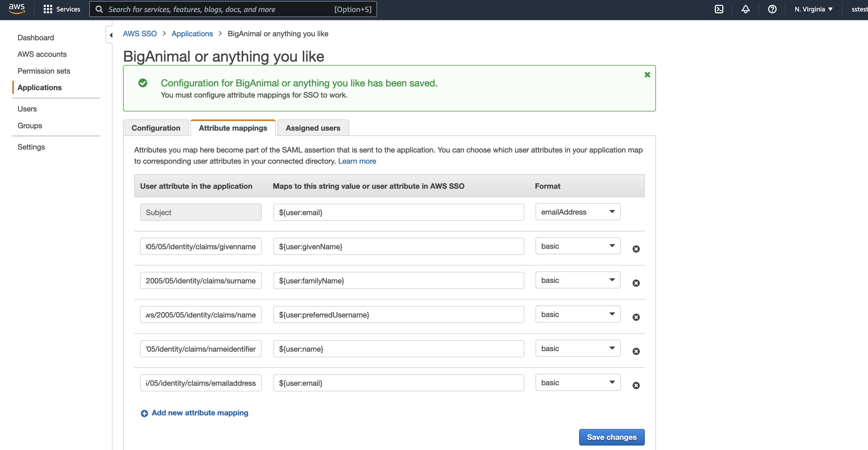This screenshot has height=450, width=868.
Task: Click the AWS logo home icon
Action: pos(17,9)
